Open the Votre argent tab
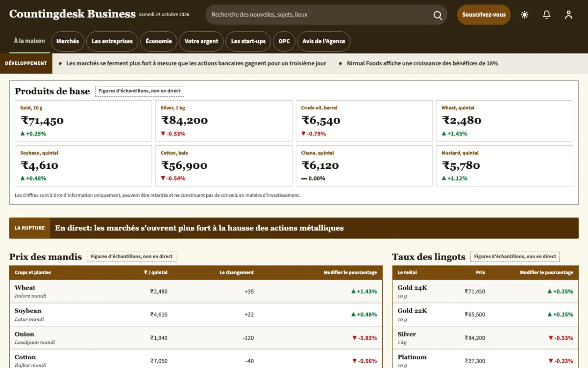Image resolution: width=588 pixels, height=368 pixels. [x=201, y=41]
